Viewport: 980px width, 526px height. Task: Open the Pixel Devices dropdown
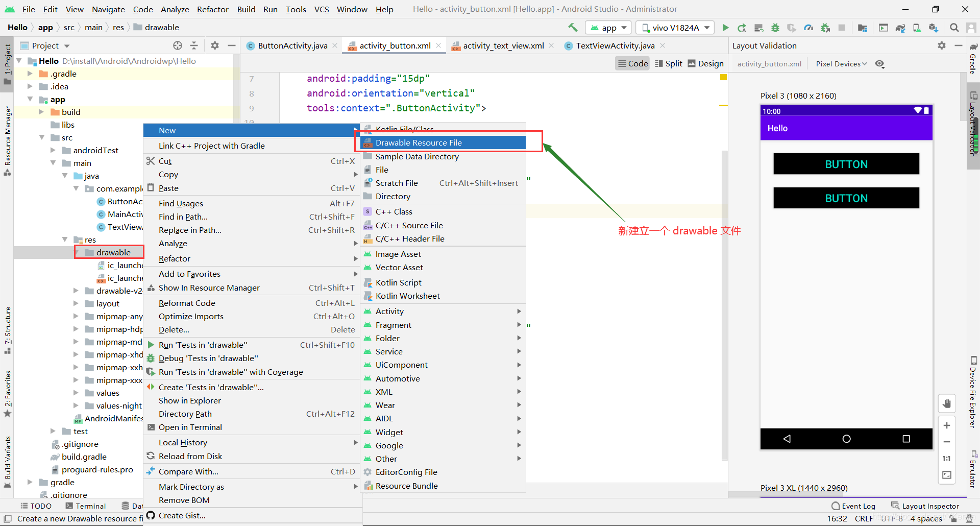[841, 64]
